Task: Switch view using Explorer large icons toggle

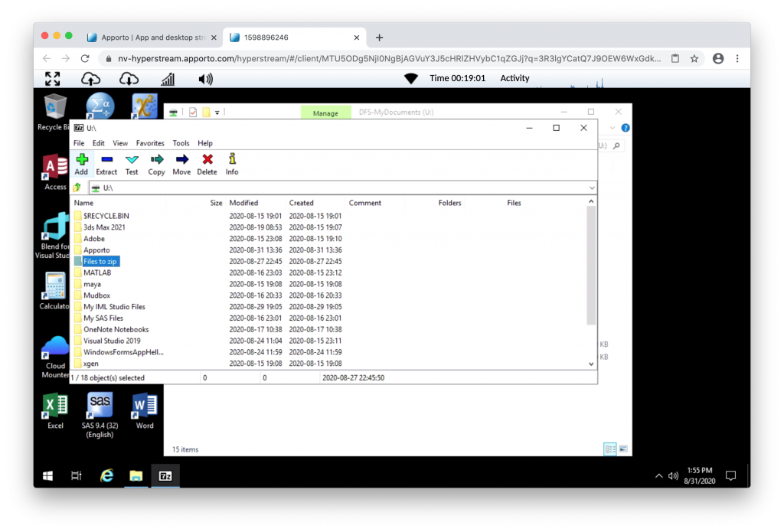Action: pos(623,449)
